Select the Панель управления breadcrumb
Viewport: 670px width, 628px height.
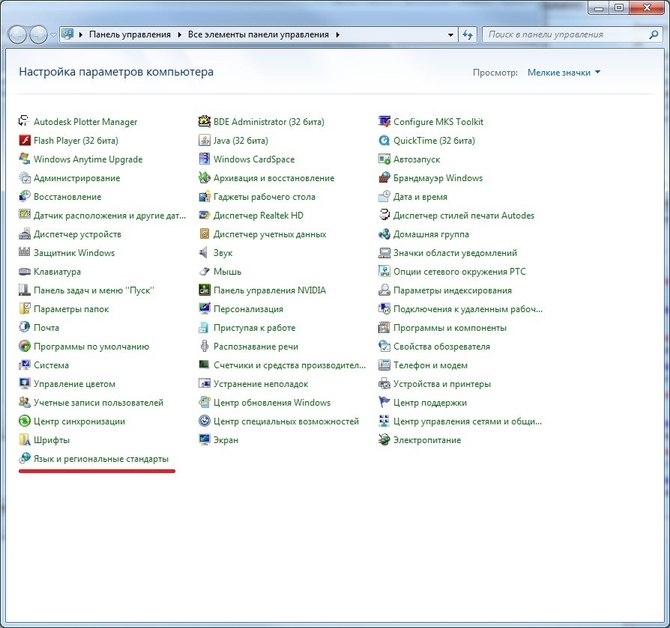pos(130,34)
